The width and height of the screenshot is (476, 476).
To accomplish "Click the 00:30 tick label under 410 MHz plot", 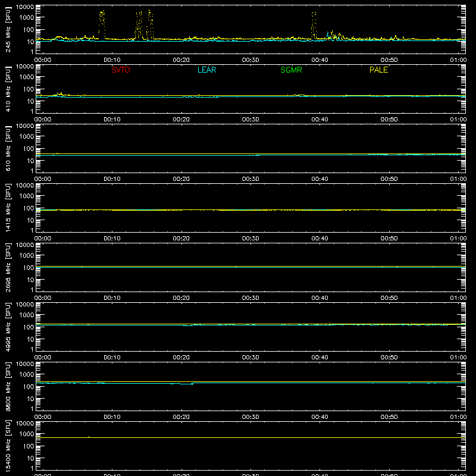I will coord(250,120).
